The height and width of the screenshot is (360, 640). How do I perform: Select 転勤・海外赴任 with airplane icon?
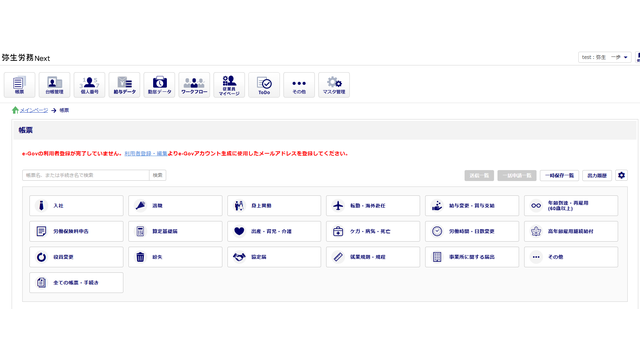point(373,205)
